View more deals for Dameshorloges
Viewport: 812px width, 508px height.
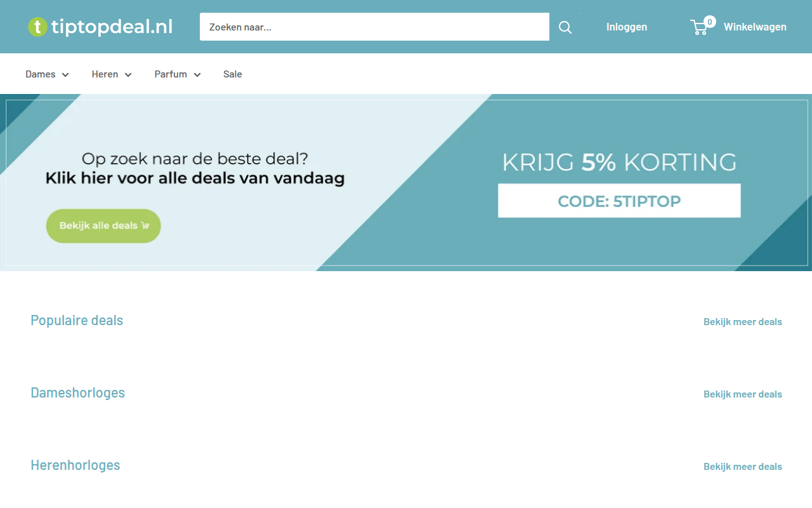pos(743,394)
